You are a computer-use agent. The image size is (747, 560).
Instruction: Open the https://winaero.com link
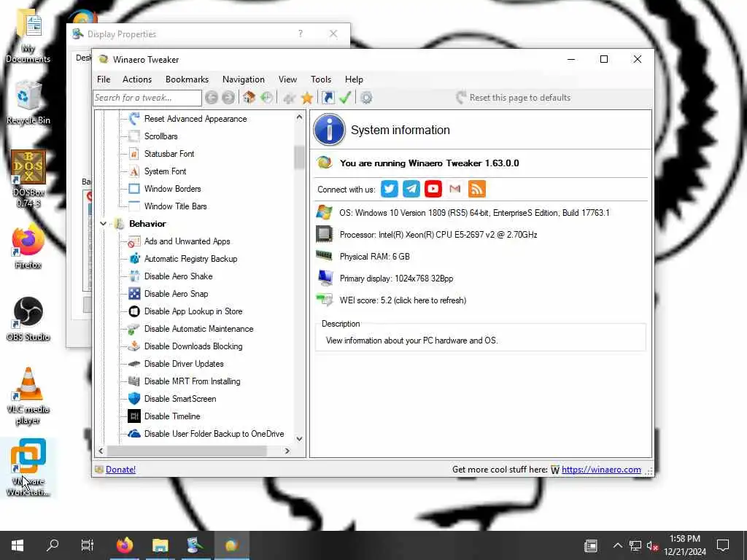coord(601,470)
